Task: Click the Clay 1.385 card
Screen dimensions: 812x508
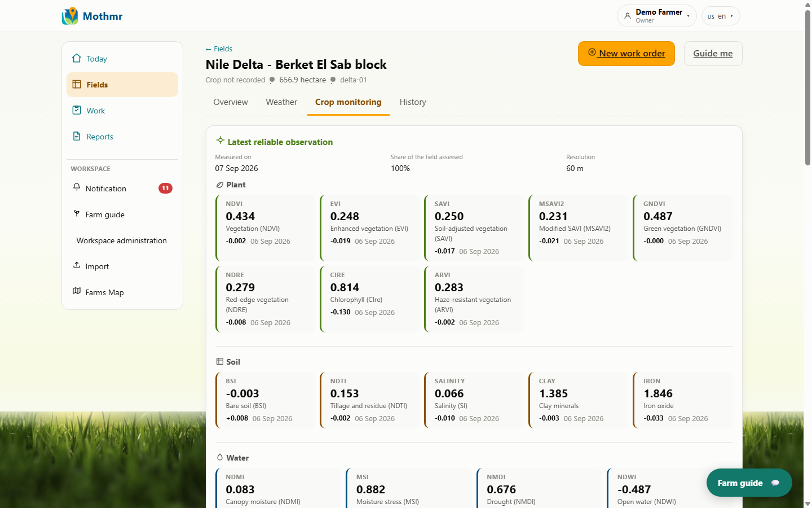Action: point(578,400)
